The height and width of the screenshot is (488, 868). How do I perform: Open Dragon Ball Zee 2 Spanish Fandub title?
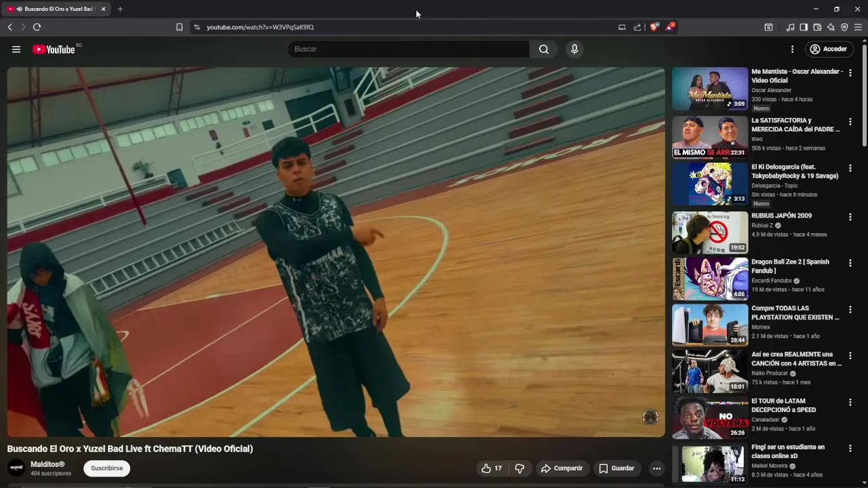click(x=790, y=266)
